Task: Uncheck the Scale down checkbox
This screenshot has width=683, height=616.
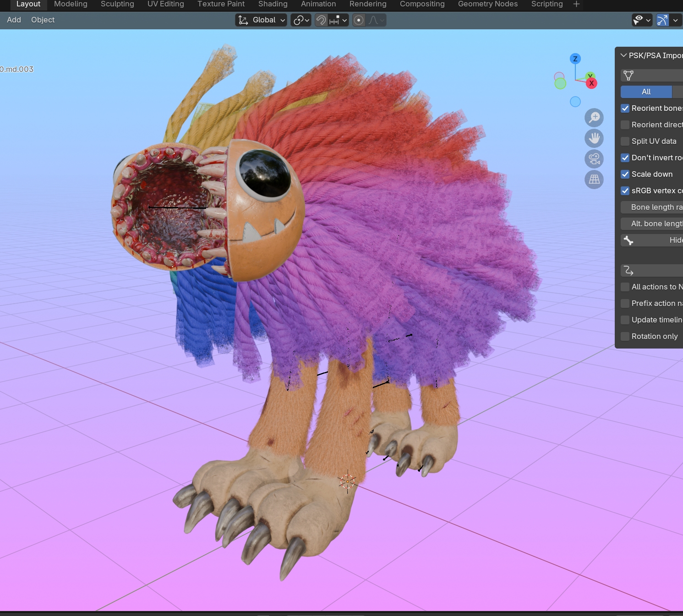Action: tap(625, 174)
